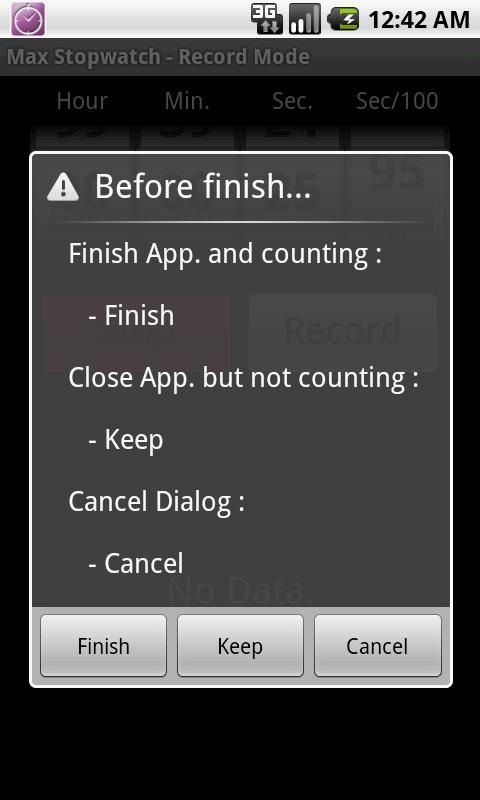This screenshot has width=480, height=800.
Task: Click the '- Keep' description text
Action: (x=125, y=439)
